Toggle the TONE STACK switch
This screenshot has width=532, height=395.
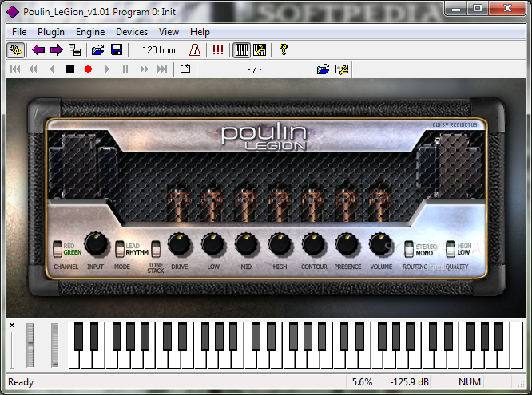156,249
